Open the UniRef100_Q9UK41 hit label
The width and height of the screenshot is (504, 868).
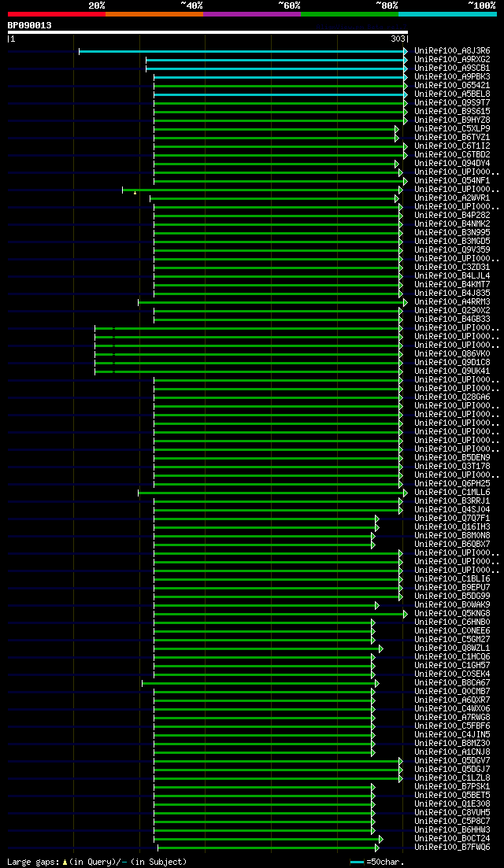[x=452, y=371]
